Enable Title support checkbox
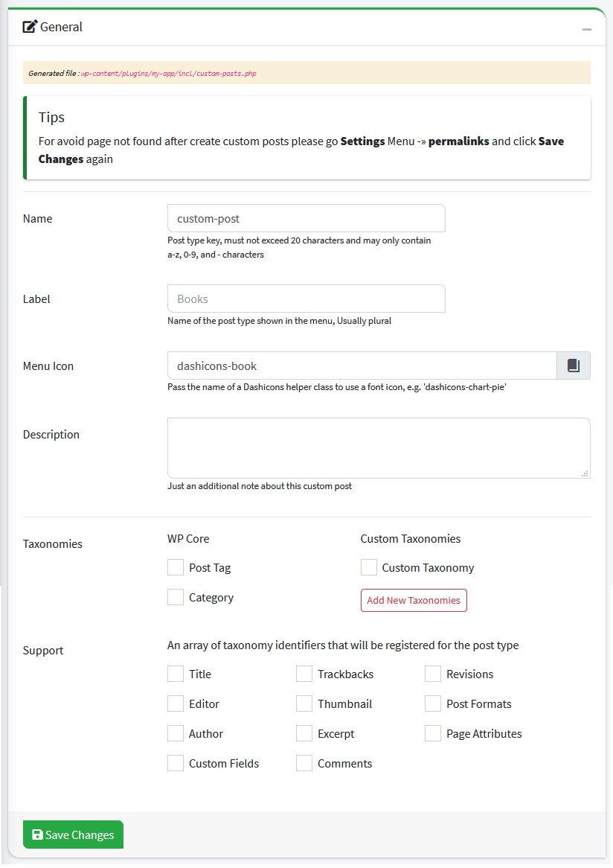 pyautogui.click(x=176, y=674)
